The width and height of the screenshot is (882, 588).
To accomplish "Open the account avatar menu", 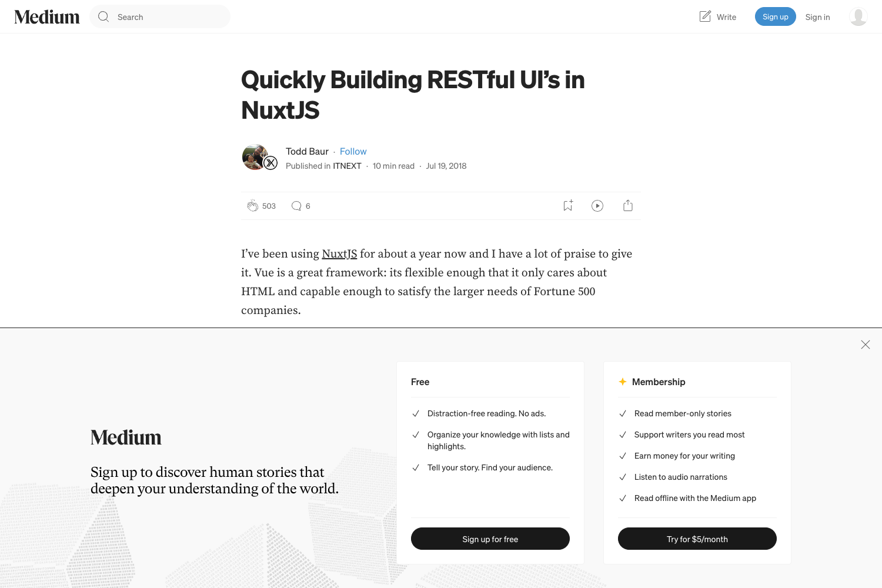I will (858, 16).
